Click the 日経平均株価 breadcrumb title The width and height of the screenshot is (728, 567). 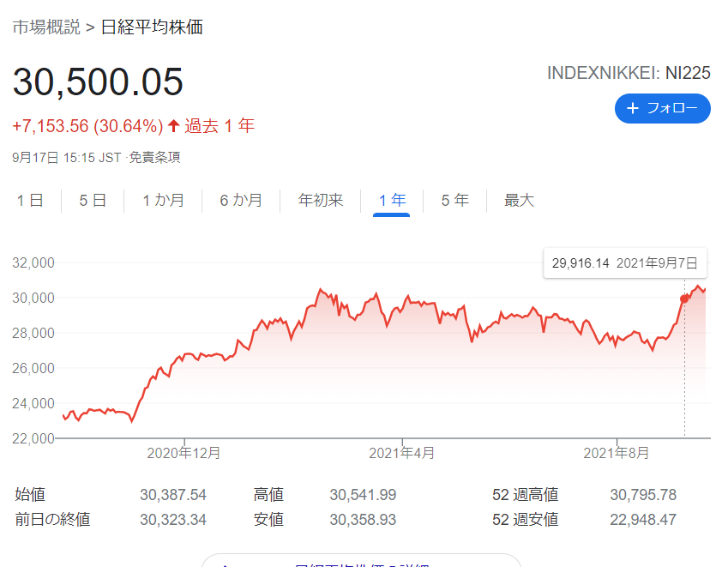pos(153,27)
